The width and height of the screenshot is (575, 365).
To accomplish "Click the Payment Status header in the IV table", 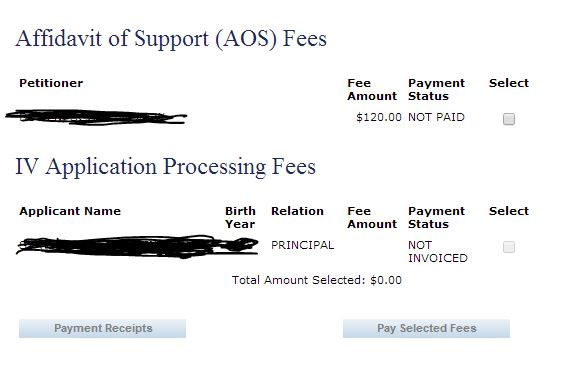I will [x=436, y=218].
